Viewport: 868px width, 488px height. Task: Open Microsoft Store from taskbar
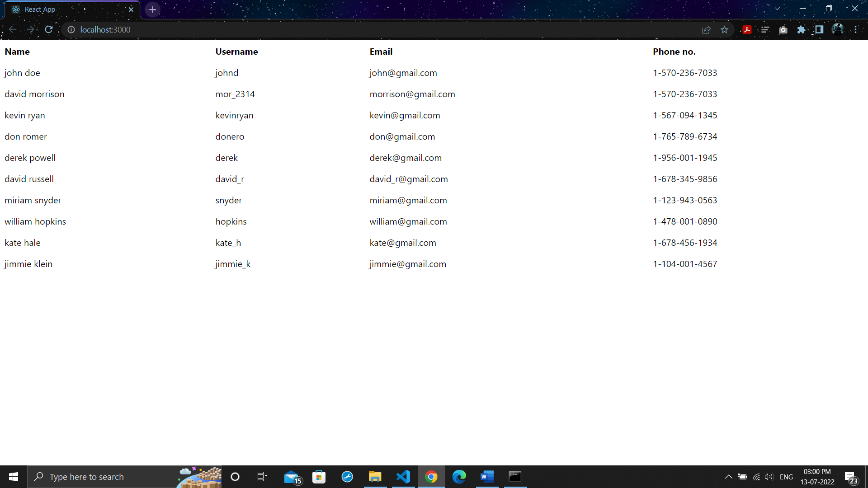tap(319, 477)
